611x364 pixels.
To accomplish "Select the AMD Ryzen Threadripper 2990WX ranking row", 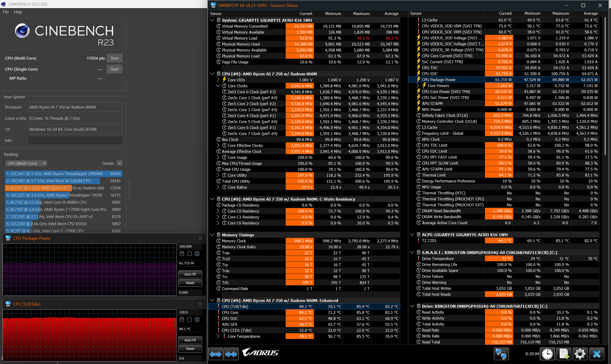I will (x=63, y=174).
